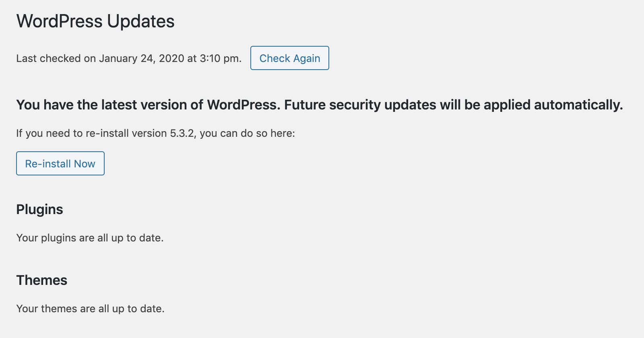This screenshot has height=338, width=644.
Task: Click the plugins up to date message
Action: [90, 238]
